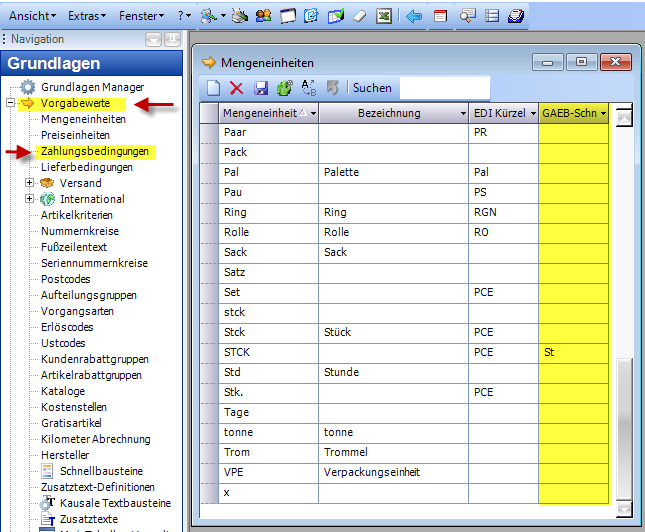Screen dimensions: 645x532
Task: Click the yellow GAEB cell in Palette row
Action: 573,172
